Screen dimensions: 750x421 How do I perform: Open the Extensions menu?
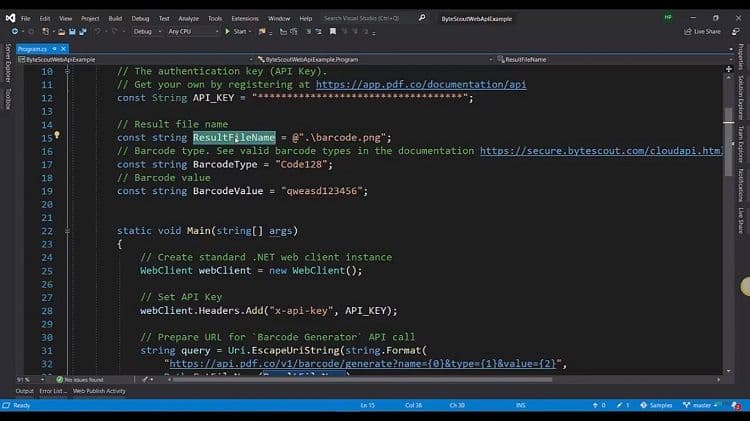click(244, 18)
